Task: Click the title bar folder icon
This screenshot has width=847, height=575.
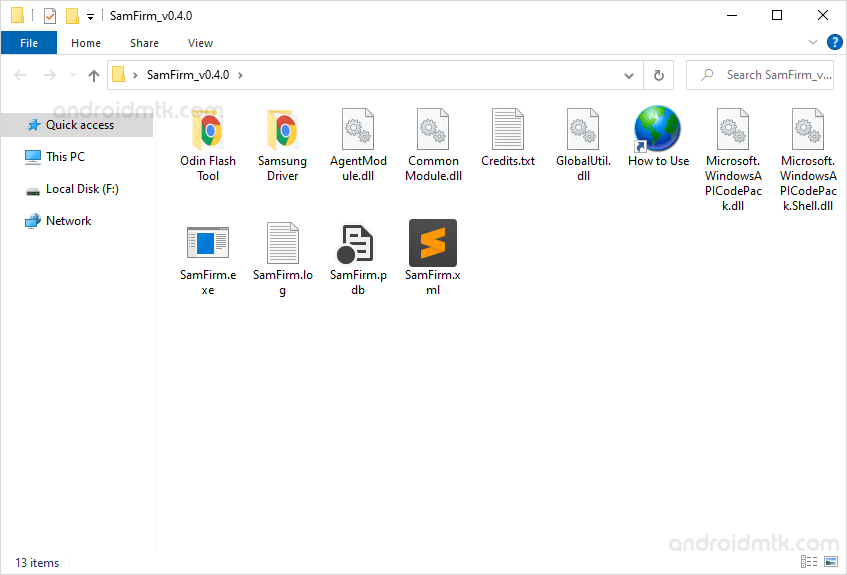Action: (x=17, y=15)
